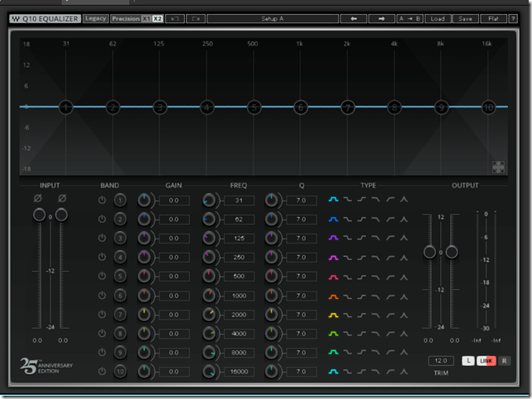The image size is (532, 399).
Task: Click the undo arrow in toolbar
Action: (x=175, y=19)
